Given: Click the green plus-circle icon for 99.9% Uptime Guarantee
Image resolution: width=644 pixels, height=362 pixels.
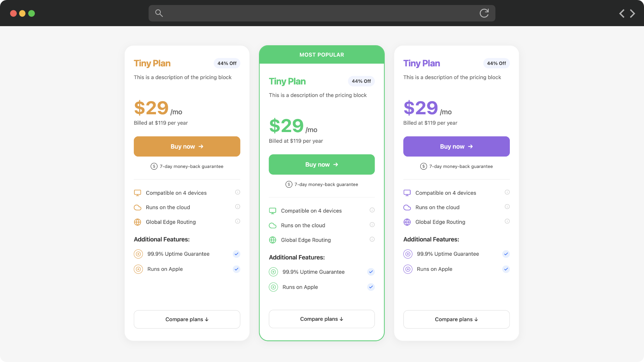Looking at the screenshot, I should click(x=273, y=272).
